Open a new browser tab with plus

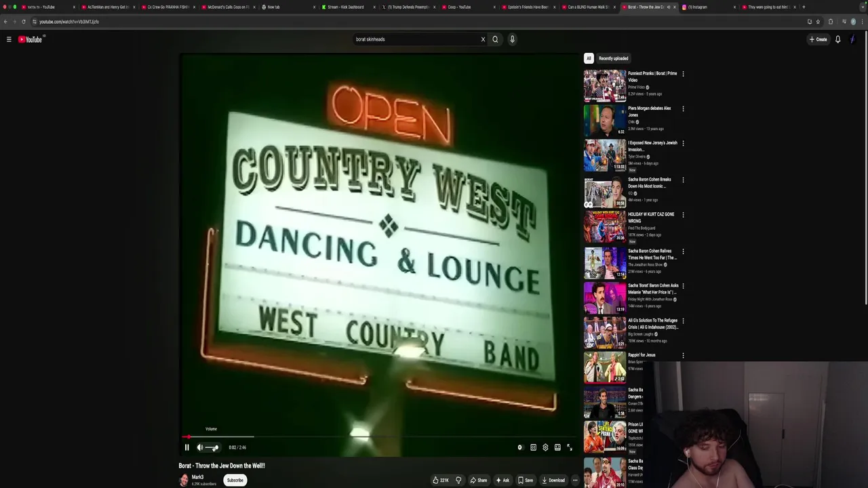pyautogui.click(x=804, y=7)
